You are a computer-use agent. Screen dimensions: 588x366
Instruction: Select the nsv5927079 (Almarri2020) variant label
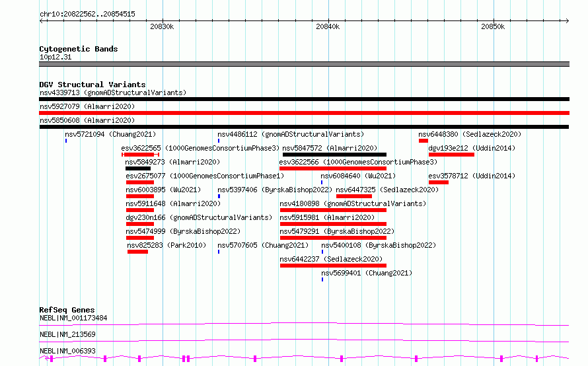coord(87,106)
